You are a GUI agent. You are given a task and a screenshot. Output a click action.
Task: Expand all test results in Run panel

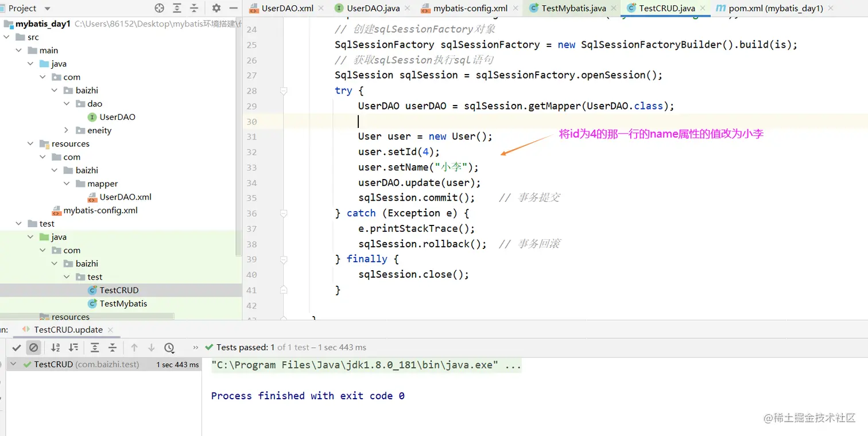[95, 347]
